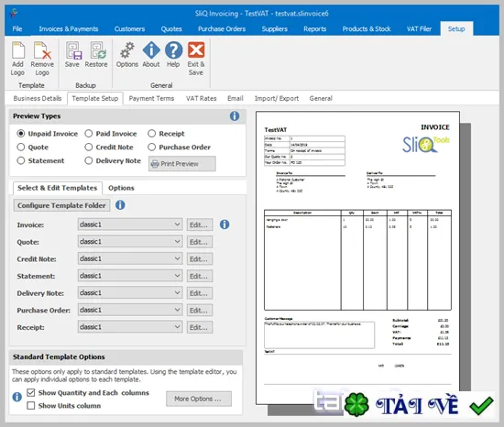Select Delivery Note preview type
Image resolution: width=504 pixels, height=427 pixels.
[x=89, y=160]
